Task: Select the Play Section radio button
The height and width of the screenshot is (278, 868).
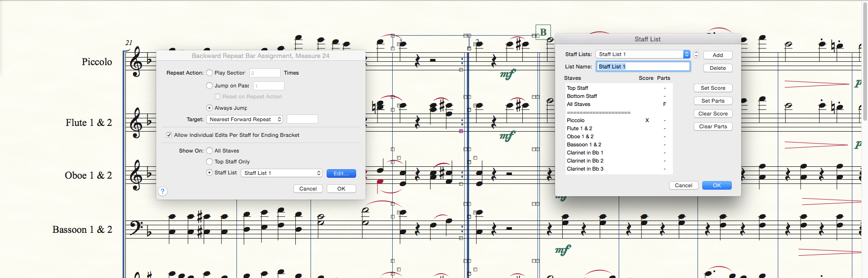Action: (209, 73)
